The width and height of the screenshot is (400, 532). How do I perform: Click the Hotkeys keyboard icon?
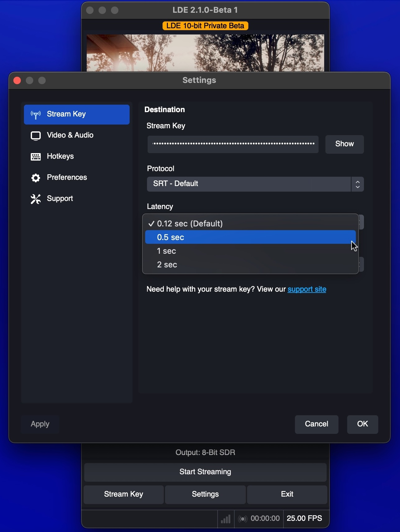tap(36, 157)
